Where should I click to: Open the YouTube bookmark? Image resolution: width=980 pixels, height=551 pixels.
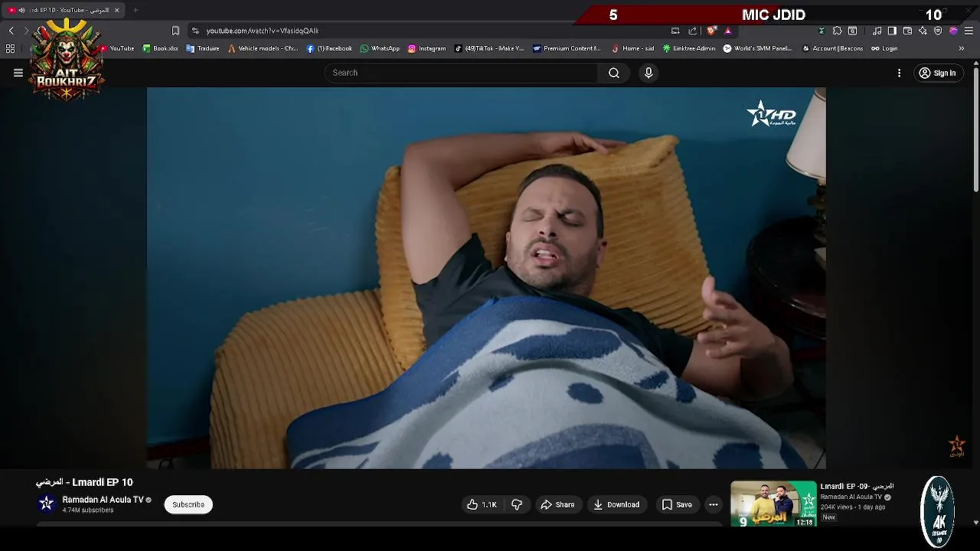(x=117, y=48)
